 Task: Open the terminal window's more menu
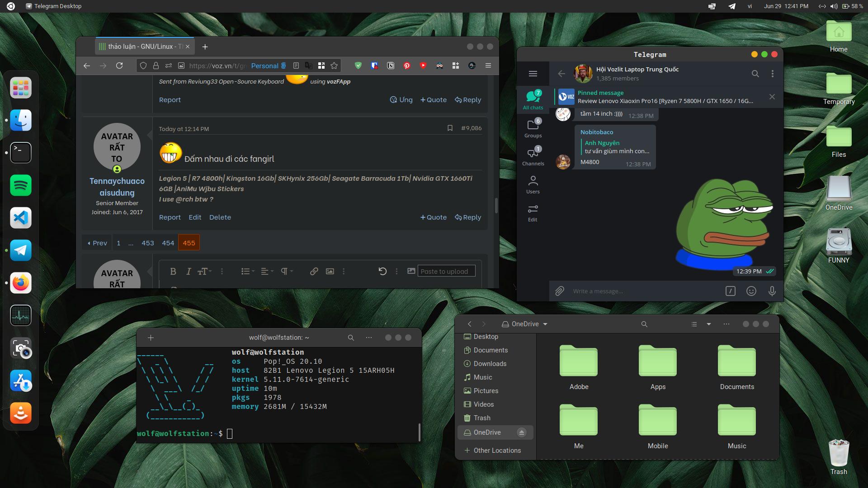coord(369,338)
